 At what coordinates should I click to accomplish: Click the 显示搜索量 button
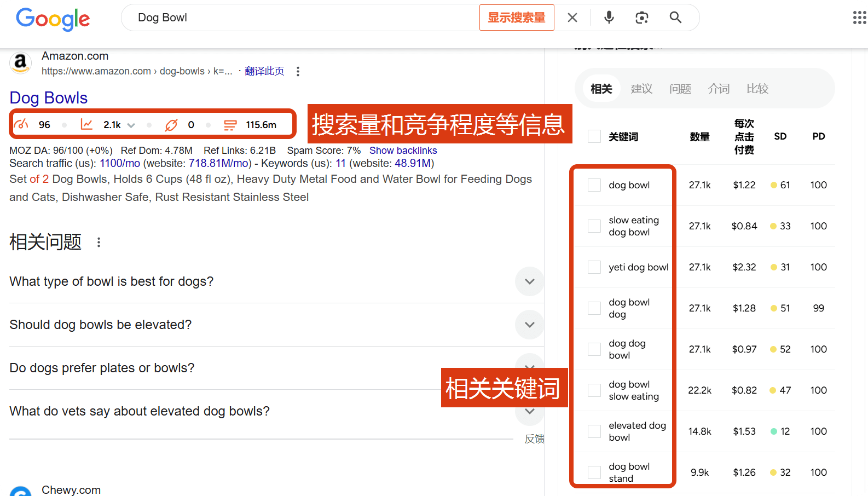[x=517, y=18]
